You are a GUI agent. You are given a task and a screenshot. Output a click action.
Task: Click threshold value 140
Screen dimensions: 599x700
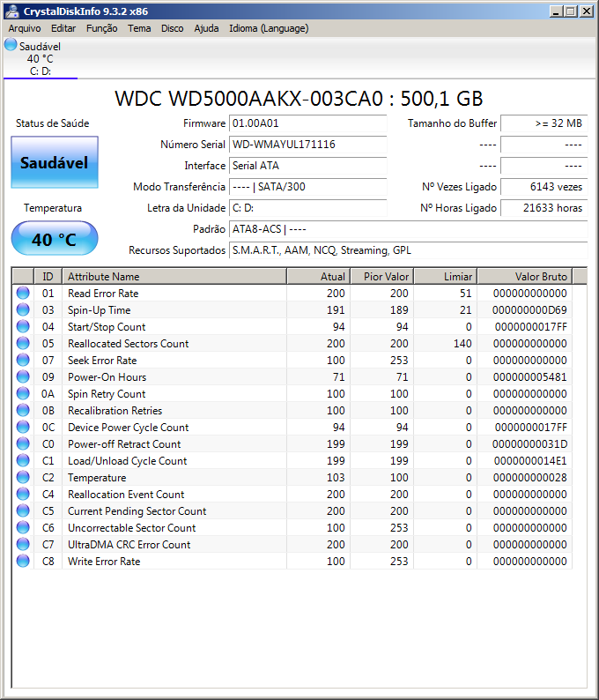(x=462, y=344)
